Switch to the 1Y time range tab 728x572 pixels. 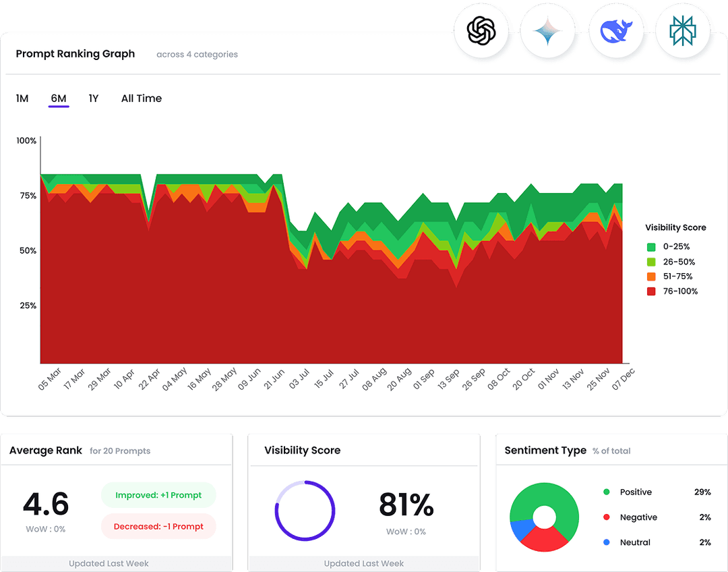point(94,98)
